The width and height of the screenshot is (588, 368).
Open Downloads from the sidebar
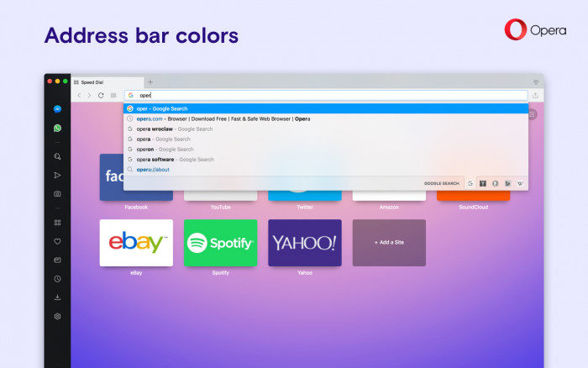click(57, 297)
